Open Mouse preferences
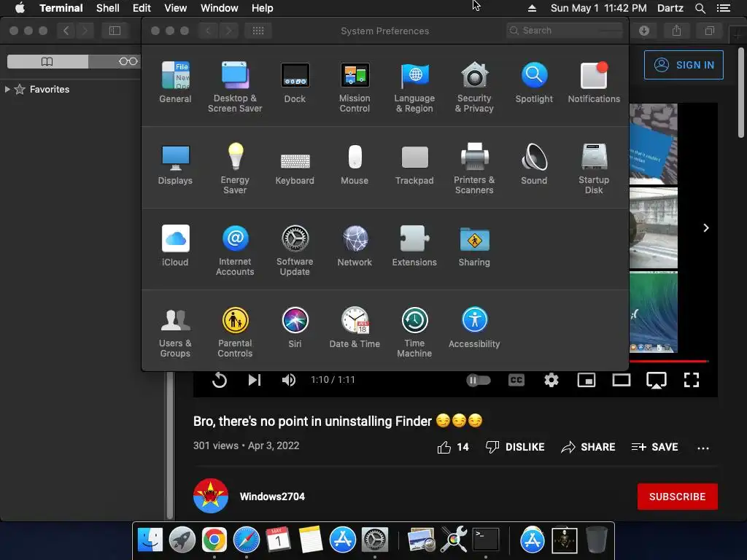747x560 pixels. coord(355,164)
